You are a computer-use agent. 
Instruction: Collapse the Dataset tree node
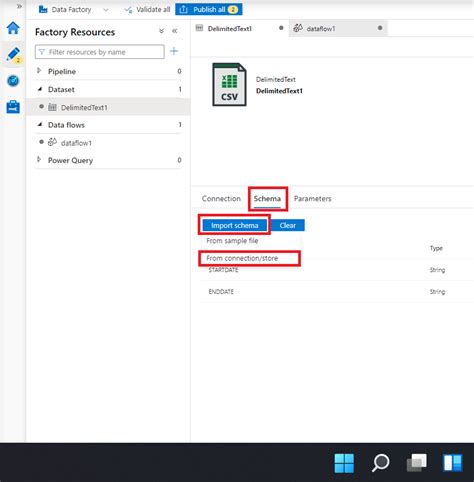(40, 89)
